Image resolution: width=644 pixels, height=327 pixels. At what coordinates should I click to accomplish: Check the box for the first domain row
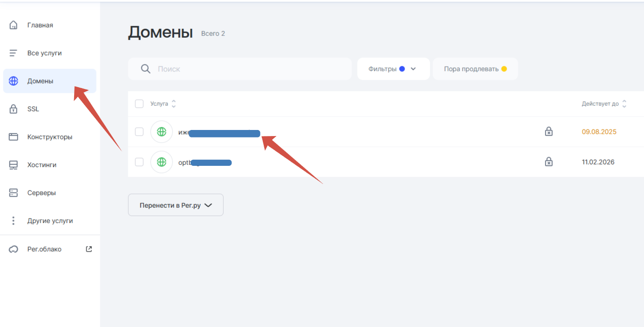point(139,132)
